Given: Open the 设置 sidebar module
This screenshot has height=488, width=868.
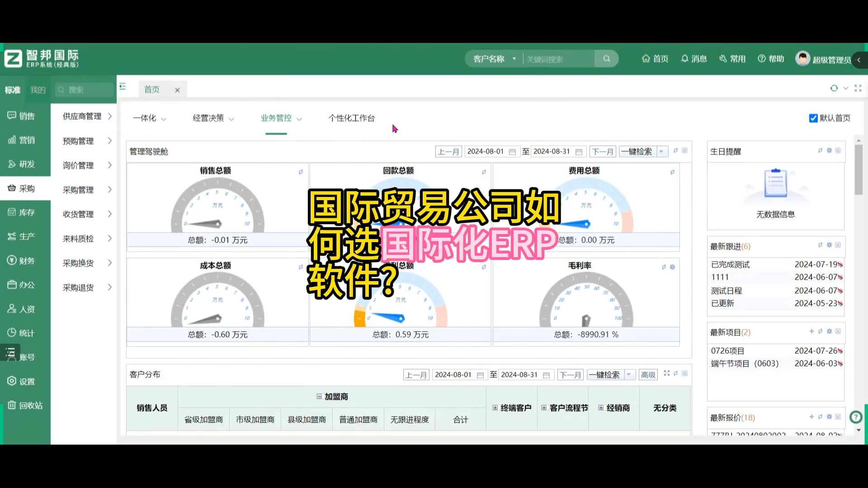Looking at the screenshot, I should pyautogui.click(x=21, y=381).
